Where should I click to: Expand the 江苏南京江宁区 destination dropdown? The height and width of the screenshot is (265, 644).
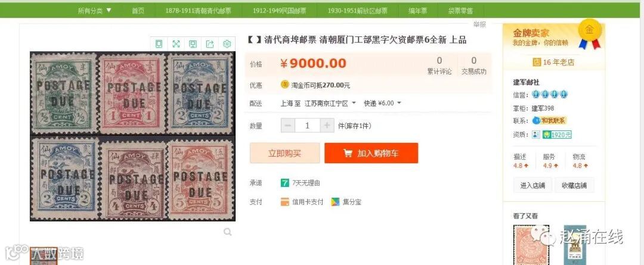tap(330, 104)
